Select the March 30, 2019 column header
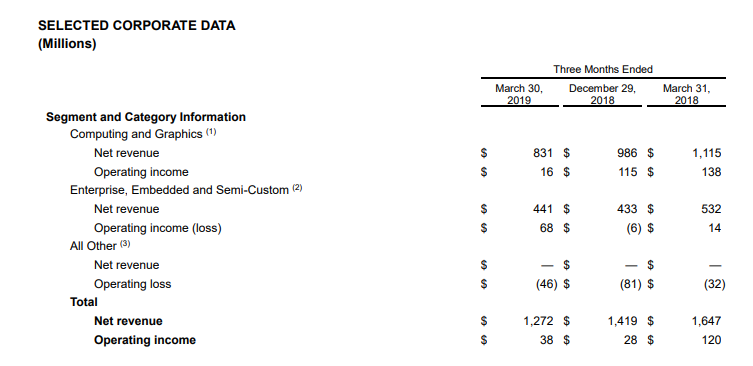The image size is (753, 366). click(519, 94)
